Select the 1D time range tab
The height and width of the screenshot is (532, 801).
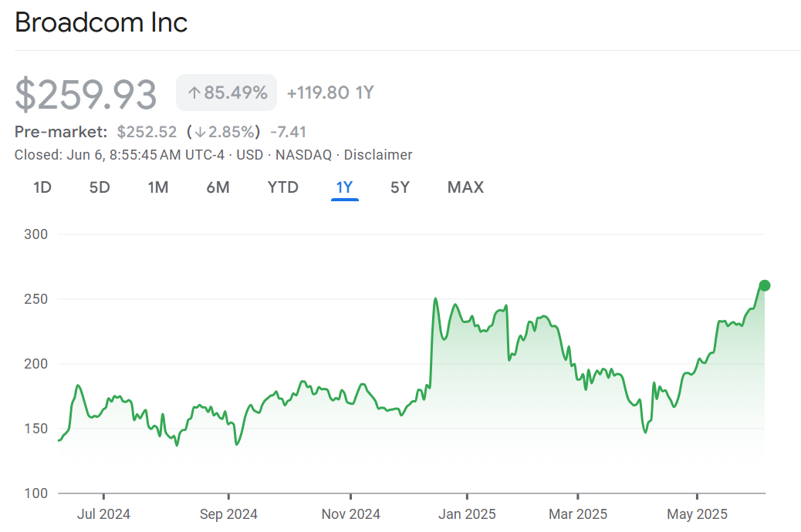click(42, 187)
